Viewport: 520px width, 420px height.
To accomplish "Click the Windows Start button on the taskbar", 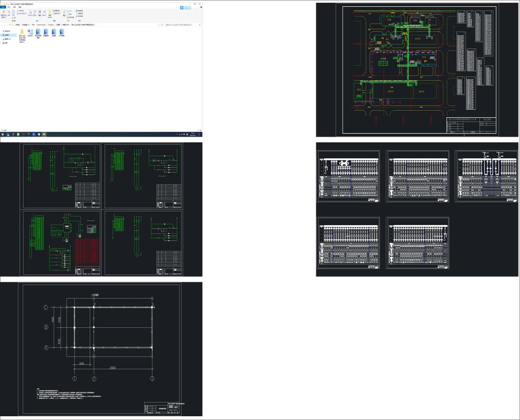I will (2, 134).
